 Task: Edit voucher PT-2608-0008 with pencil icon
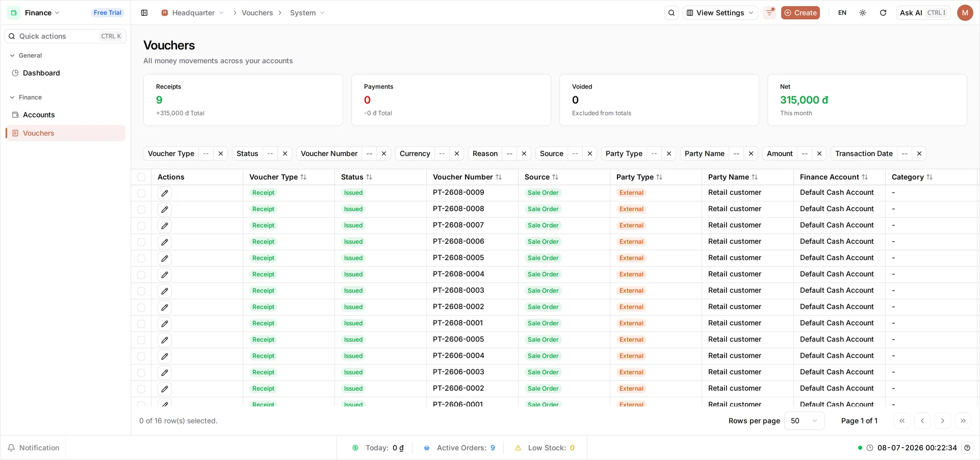click(x=165, y=209)
